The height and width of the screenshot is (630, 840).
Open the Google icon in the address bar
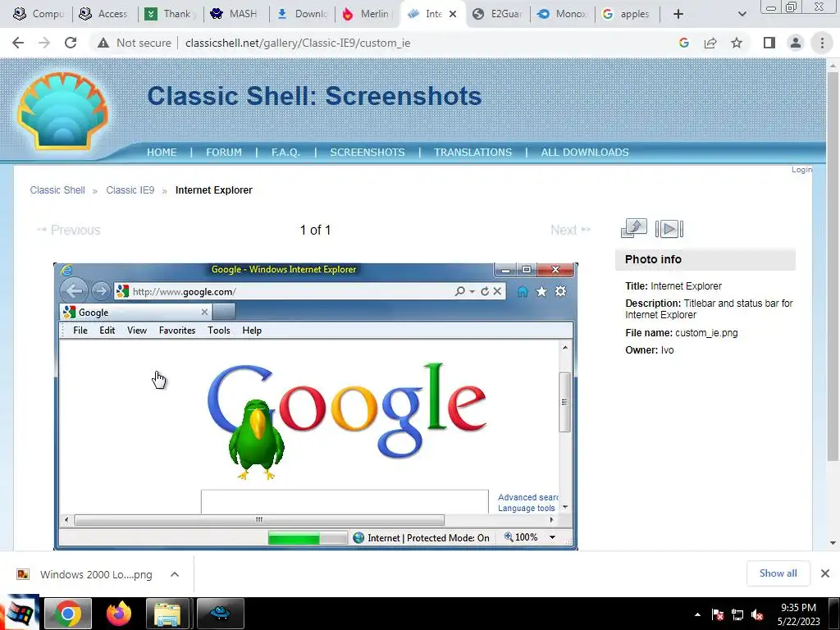pyautogui.click(x=683, y=43)
